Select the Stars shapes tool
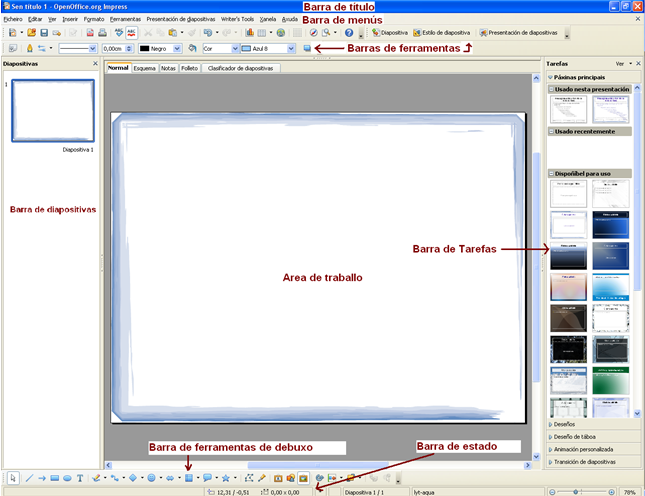This screenshot has height=496, width=645. tap(226, 478)
